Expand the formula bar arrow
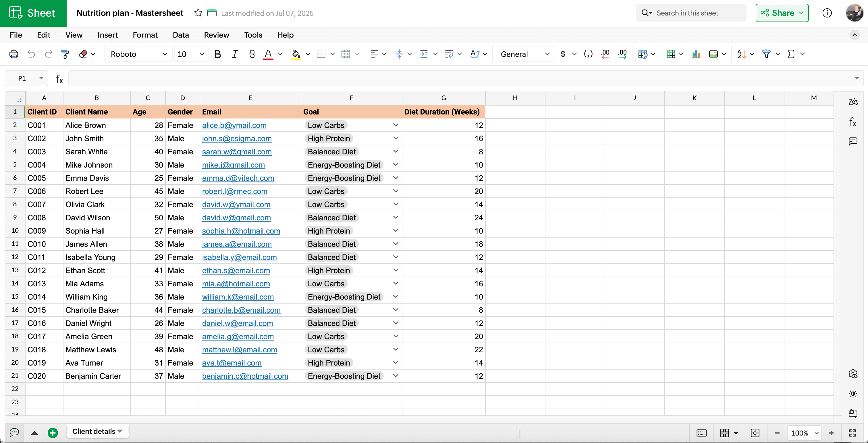 857,78
